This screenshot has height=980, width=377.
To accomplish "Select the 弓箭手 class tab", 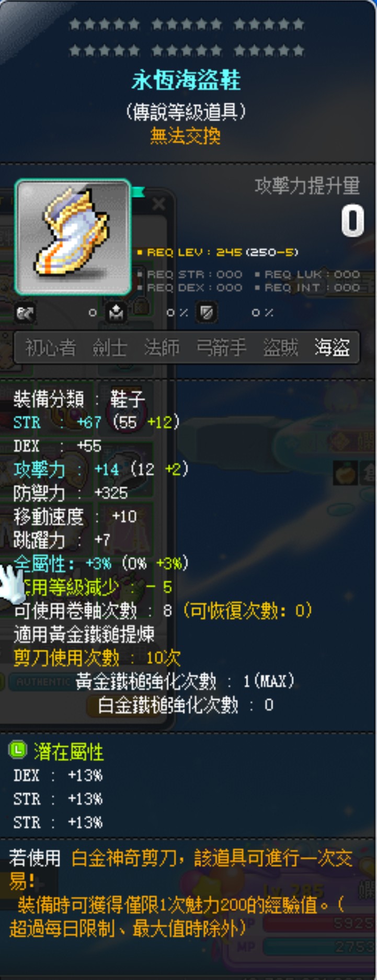I will tap(221, 347).
